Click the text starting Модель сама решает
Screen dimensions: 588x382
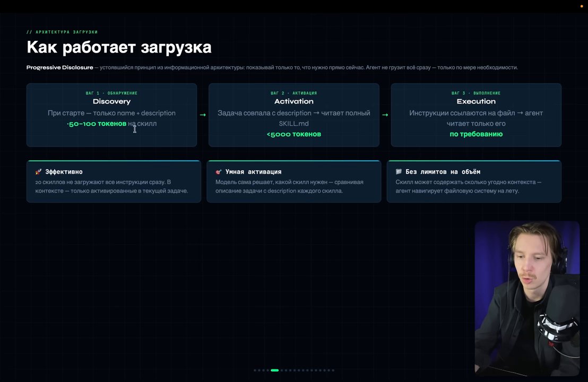(x=290, y=186)
